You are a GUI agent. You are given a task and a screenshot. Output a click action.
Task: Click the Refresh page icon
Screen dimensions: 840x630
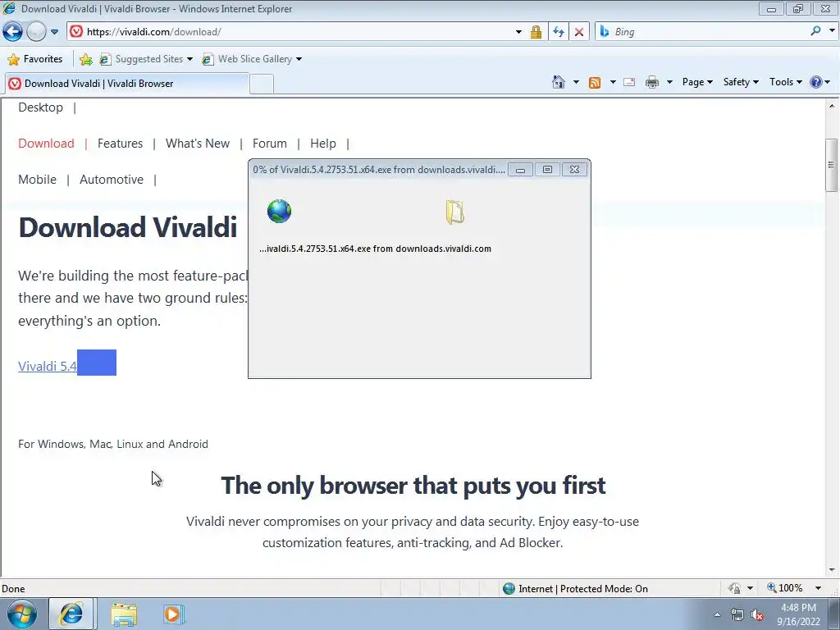coord(558,32)
